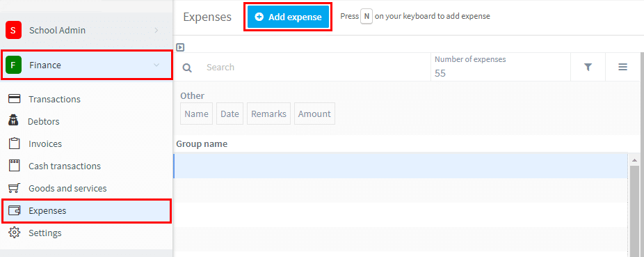
Task: Click the Add expense button
Action: click(x=289, y=17)
